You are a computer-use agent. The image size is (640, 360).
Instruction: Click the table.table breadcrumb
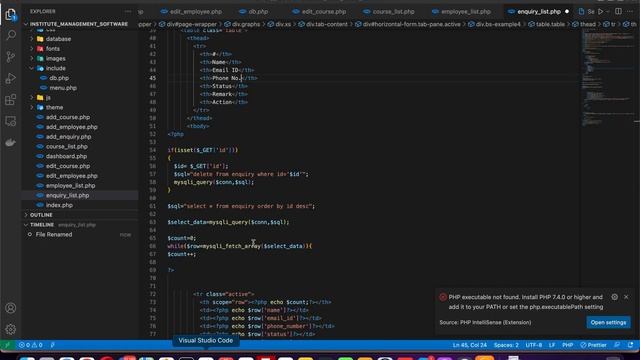pyautogui.click(x=550, y=24)
